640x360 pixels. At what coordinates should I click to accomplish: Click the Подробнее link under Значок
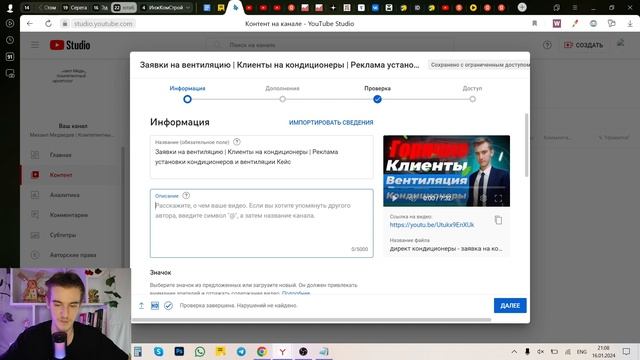(x=296, y=293)
